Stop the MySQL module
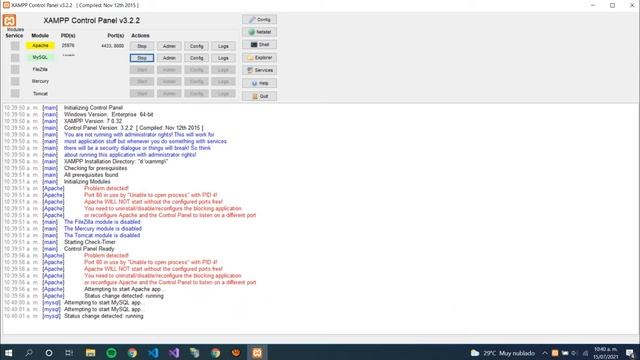Image resolution: width=640 pixels, height=360 pixels. pos(142,58)
